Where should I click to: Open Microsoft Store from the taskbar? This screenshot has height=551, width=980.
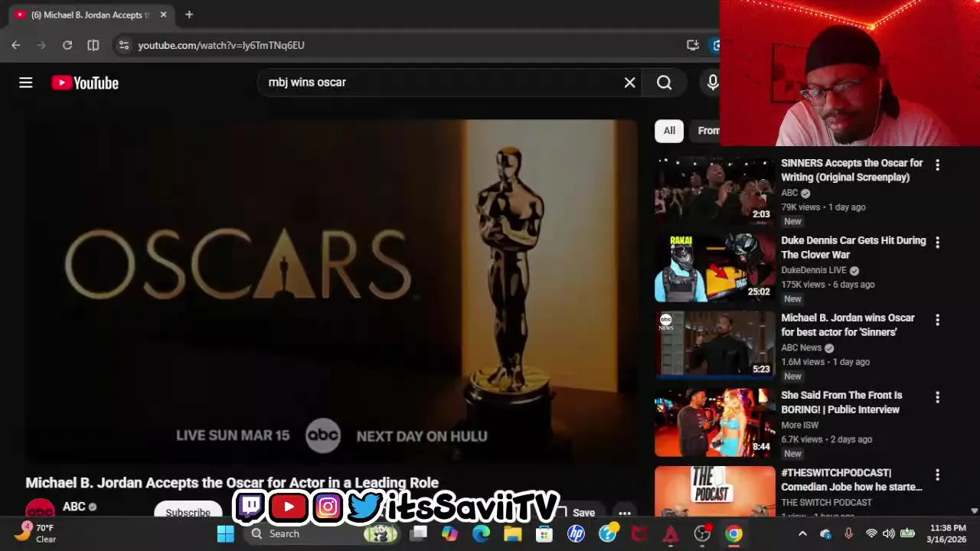pos(544,533)
